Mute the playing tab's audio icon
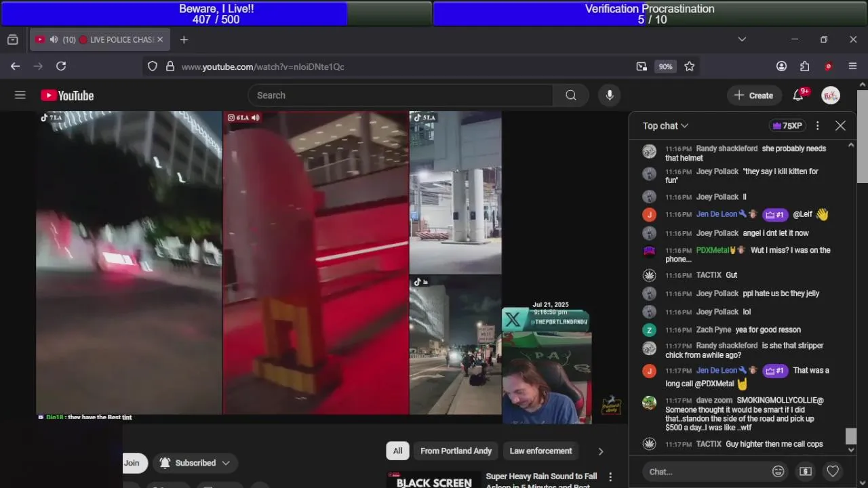This screenshot has height=488, width=868. 54,40
